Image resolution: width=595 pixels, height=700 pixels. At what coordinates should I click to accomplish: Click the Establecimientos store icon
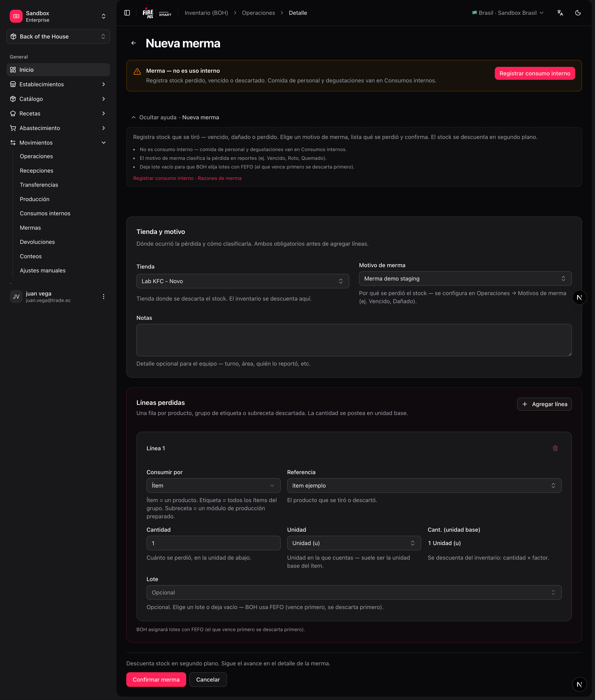[x=13, y=84]
